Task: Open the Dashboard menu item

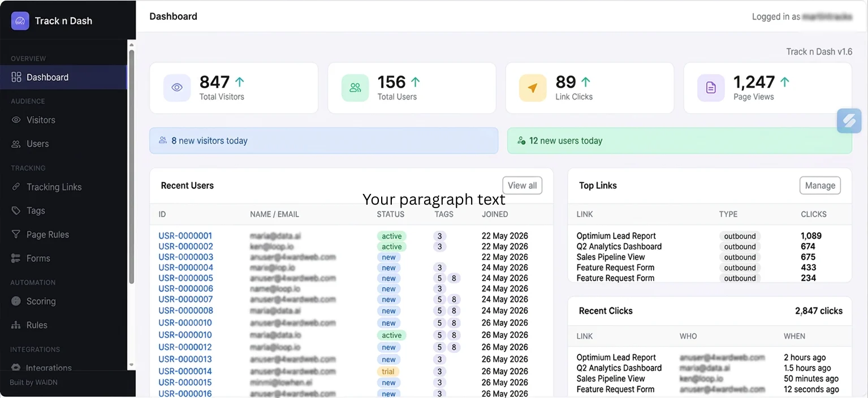Action: coord(64,77)
